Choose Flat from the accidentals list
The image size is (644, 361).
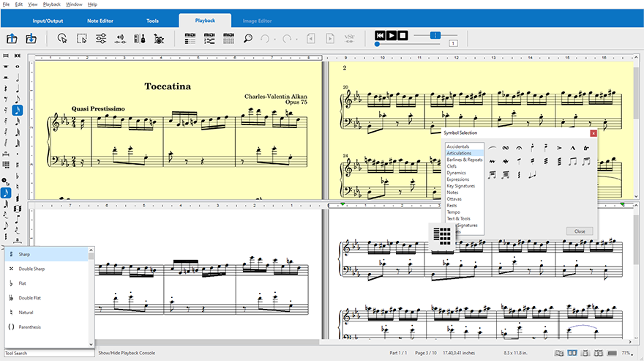pyautogui.click(x=46, y=283)
